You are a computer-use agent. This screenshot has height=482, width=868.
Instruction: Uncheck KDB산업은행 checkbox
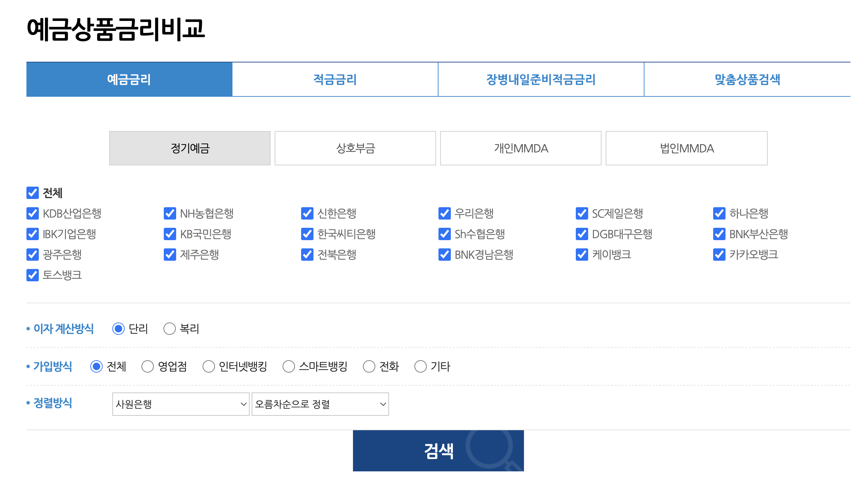click(33, 213)
